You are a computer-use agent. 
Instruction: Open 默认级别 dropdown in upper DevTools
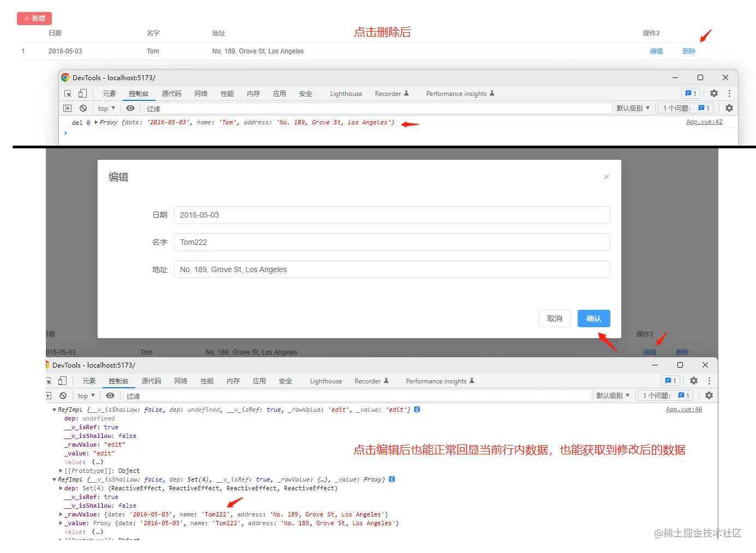[633, 109]
